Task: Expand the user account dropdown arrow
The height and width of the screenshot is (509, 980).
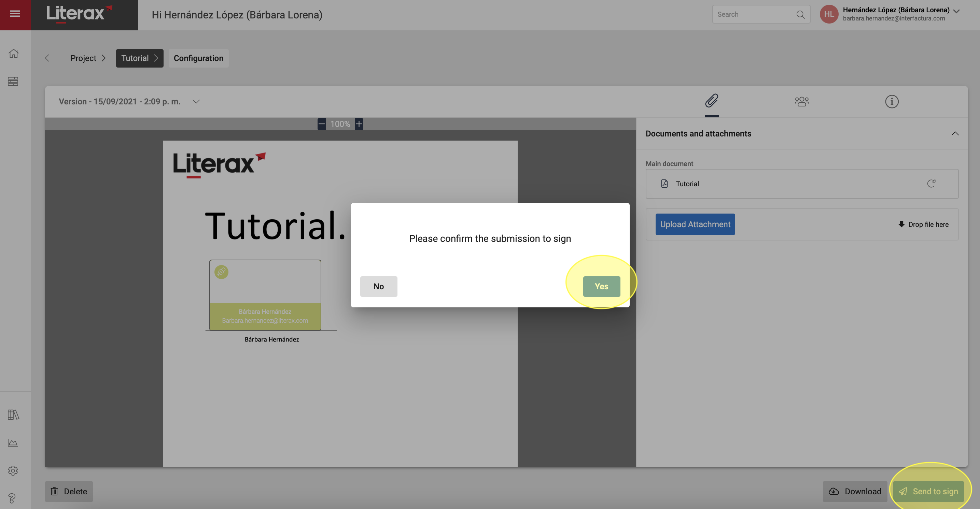Action: [956, 11]
